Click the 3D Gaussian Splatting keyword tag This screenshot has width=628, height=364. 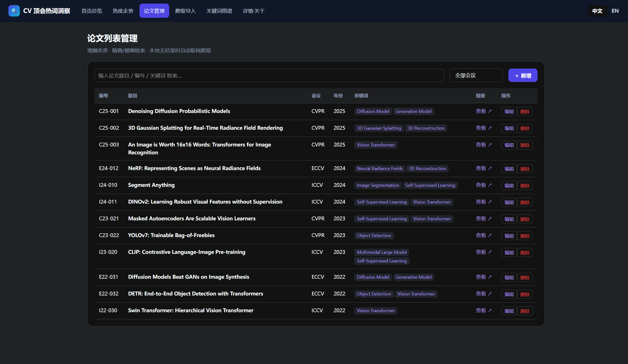pyautogui.click(x=379, y=128)
